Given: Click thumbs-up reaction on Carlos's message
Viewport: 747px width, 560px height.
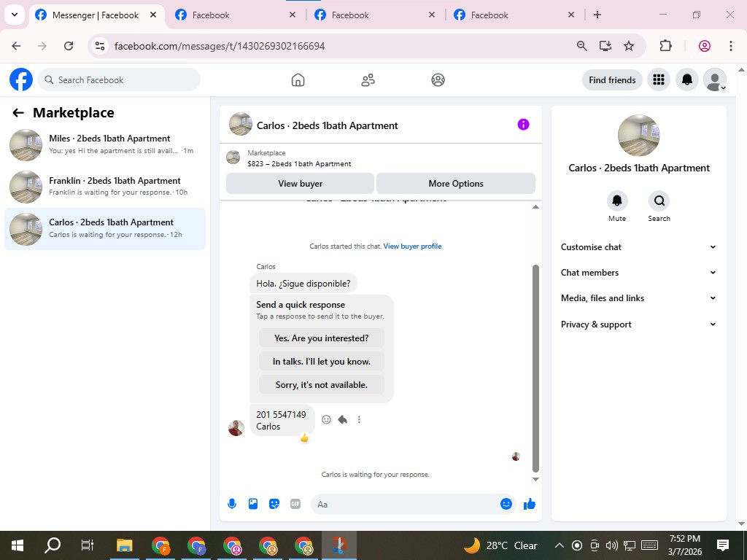Looking at the screenshot, I should pos(304,437).
